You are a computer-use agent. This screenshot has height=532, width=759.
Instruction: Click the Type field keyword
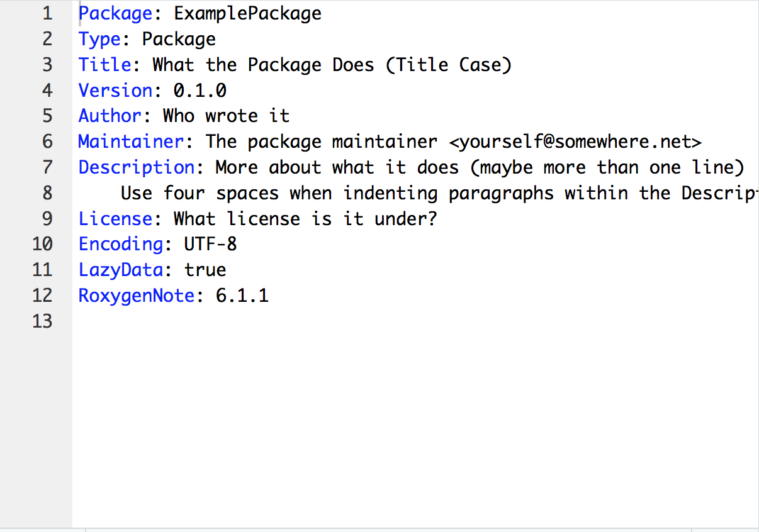pyautogui.click(x=99, y=39)
